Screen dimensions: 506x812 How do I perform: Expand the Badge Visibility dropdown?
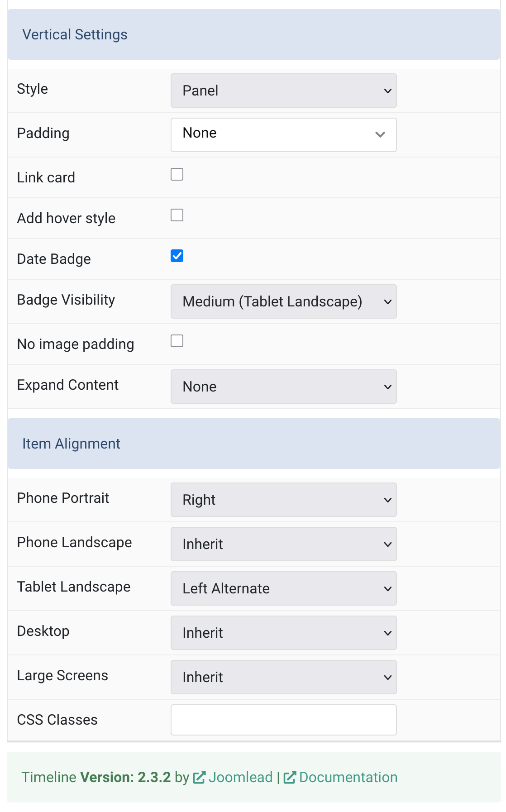click(284, 301)
